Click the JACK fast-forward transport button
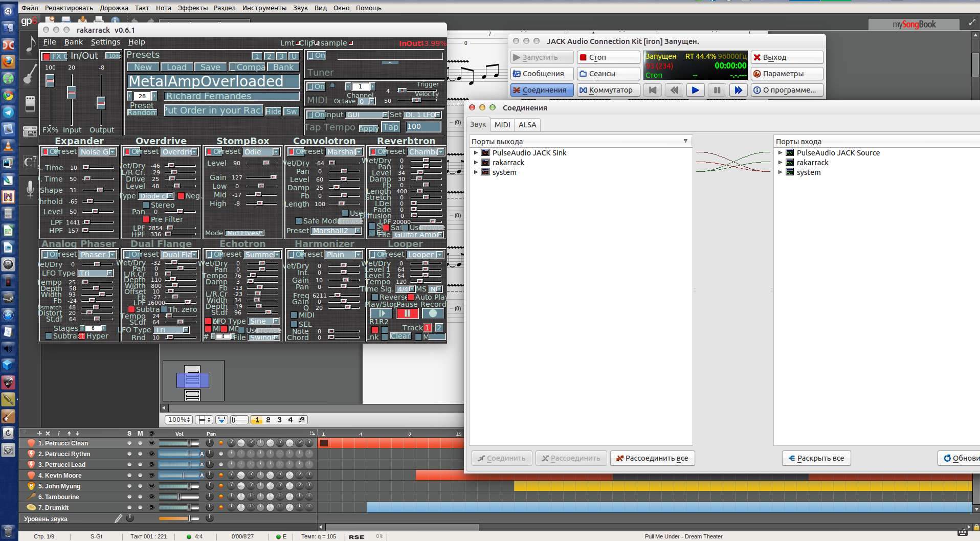The width and height of the screenshot is (980, 541). [738, 90]
